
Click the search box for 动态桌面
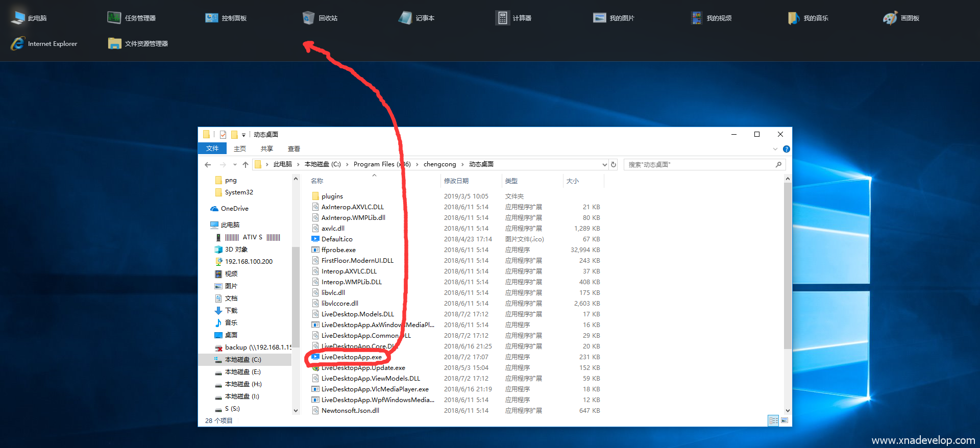click(699, 164)
